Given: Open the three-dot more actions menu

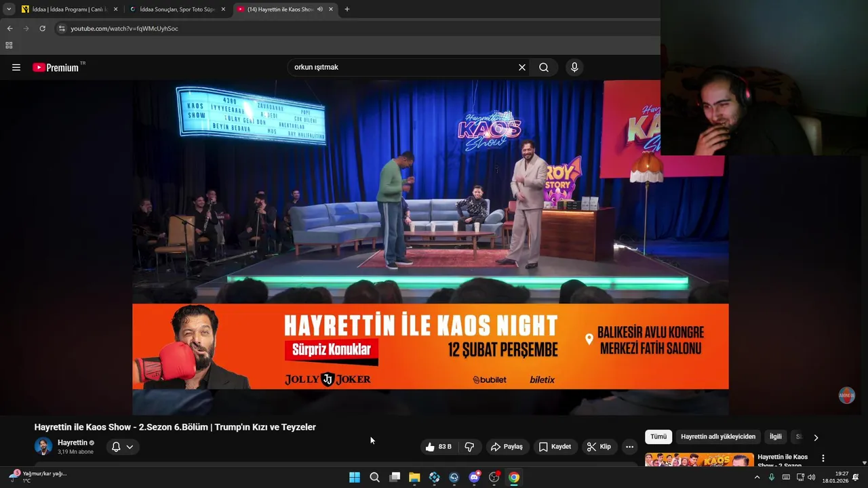Looking at the screenshot, I should [x=629, y=447].
